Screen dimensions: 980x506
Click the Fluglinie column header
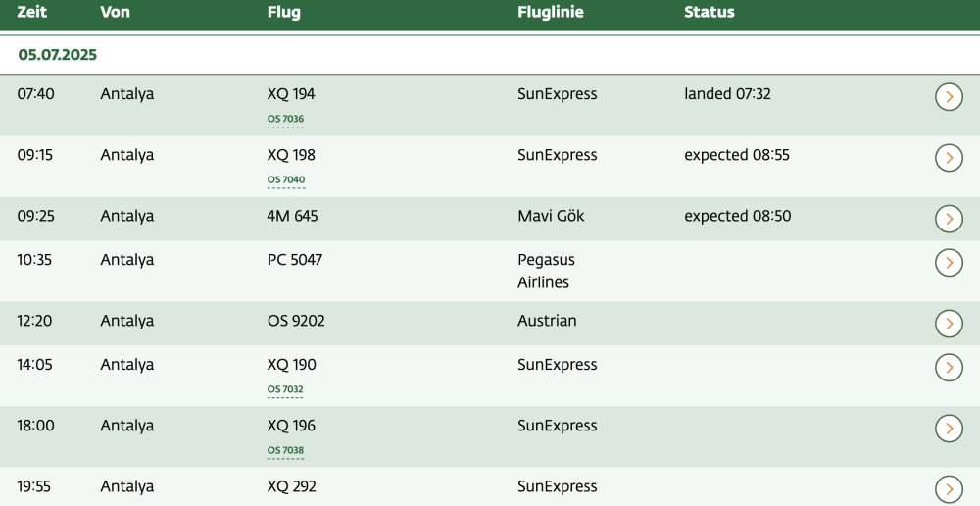coord(550,13)
